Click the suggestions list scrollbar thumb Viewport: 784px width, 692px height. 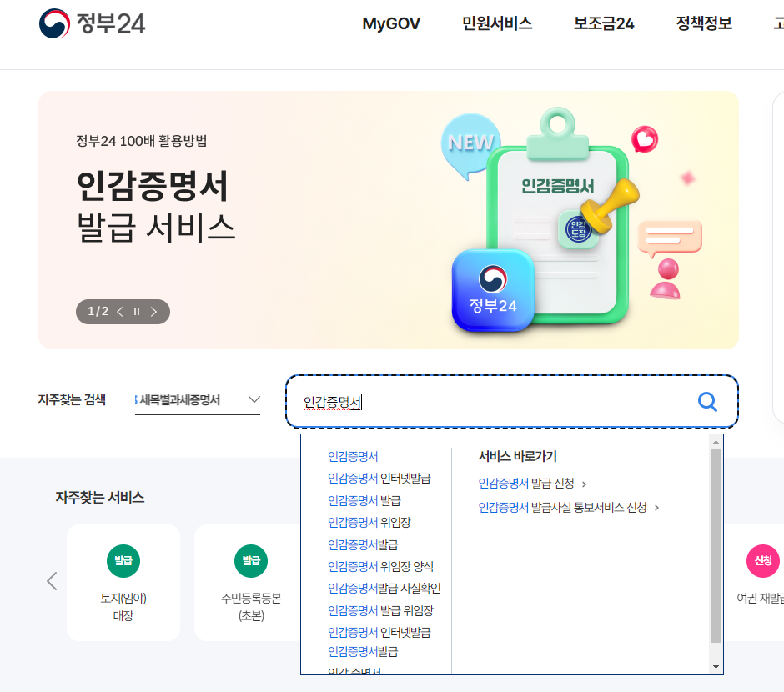coord(716,544)
